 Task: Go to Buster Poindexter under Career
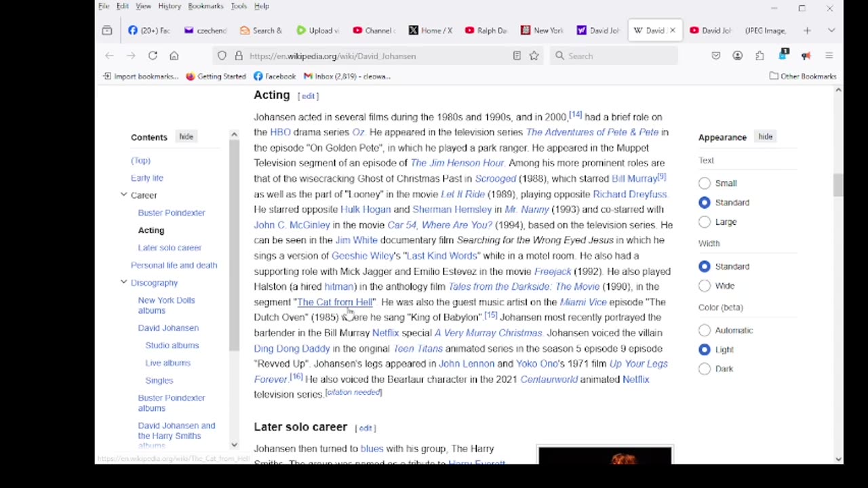click(x=172, y=212)
